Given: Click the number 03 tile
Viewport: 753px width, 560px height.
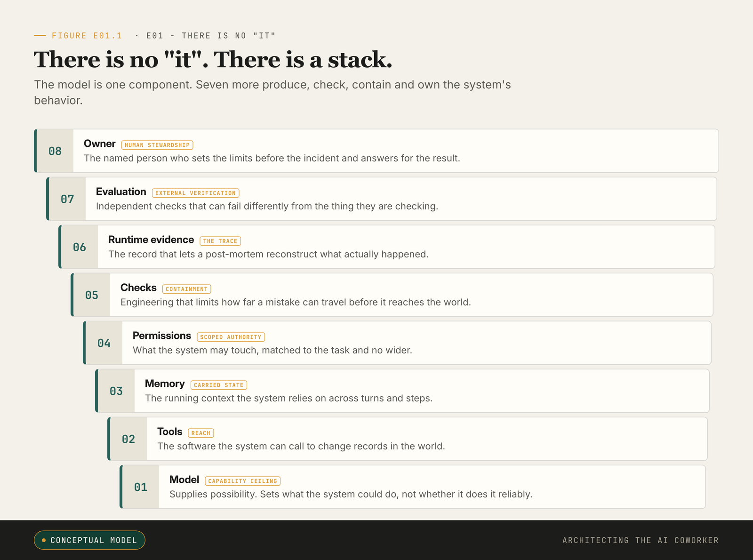Looking at the screenshot, I should [x=116, y=391].
